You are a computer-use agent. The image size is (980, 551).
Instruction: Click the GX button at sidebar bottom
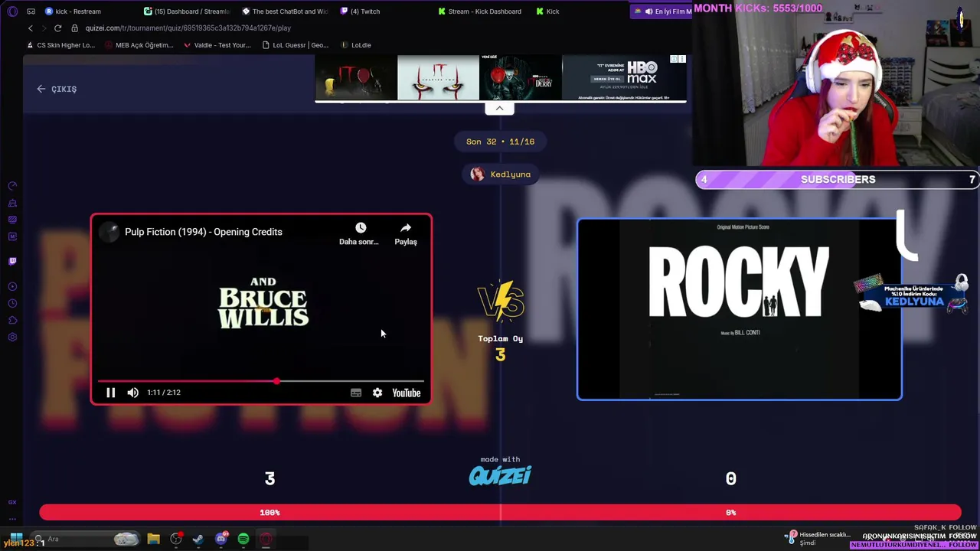12,502
